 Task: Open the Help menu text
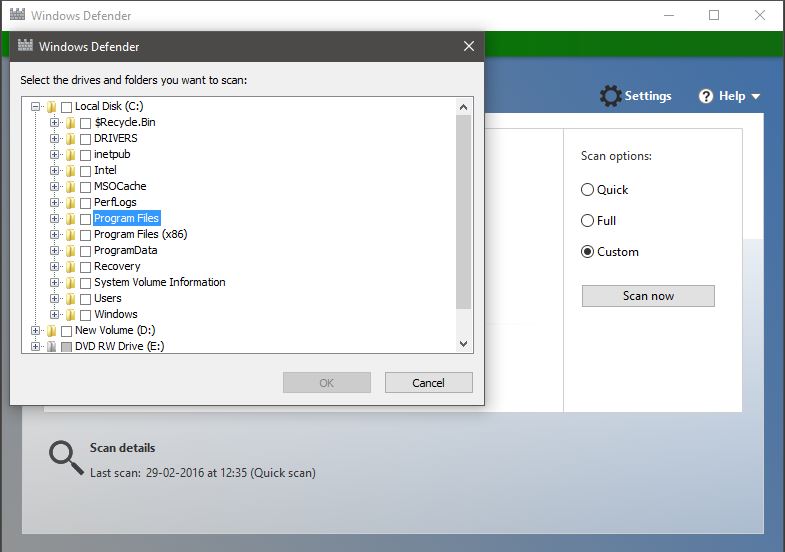coord(732,96)
